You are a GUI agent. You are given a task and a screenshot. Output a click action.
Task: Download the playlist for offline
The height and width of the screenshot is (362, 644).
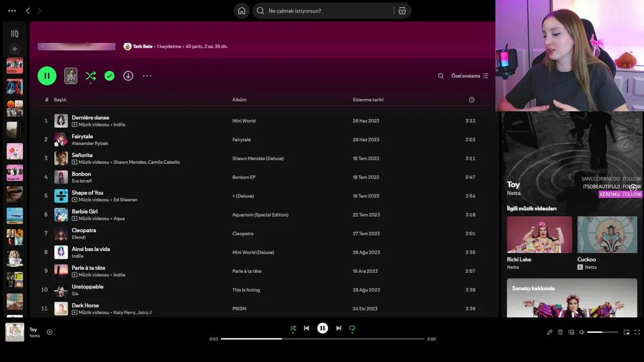point(128,76)
